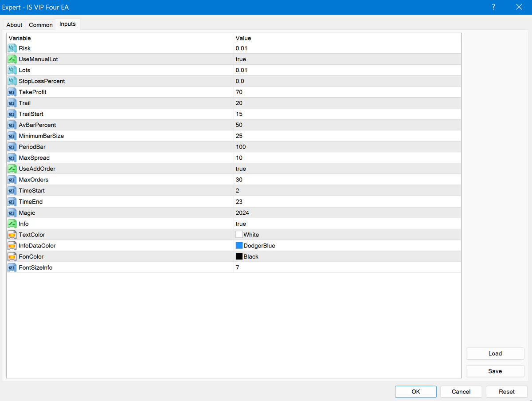The width and height of the screenshot is (532, 401).
Task: Click the color-type icon beside FonColor
Action: [x=12, y=256]
